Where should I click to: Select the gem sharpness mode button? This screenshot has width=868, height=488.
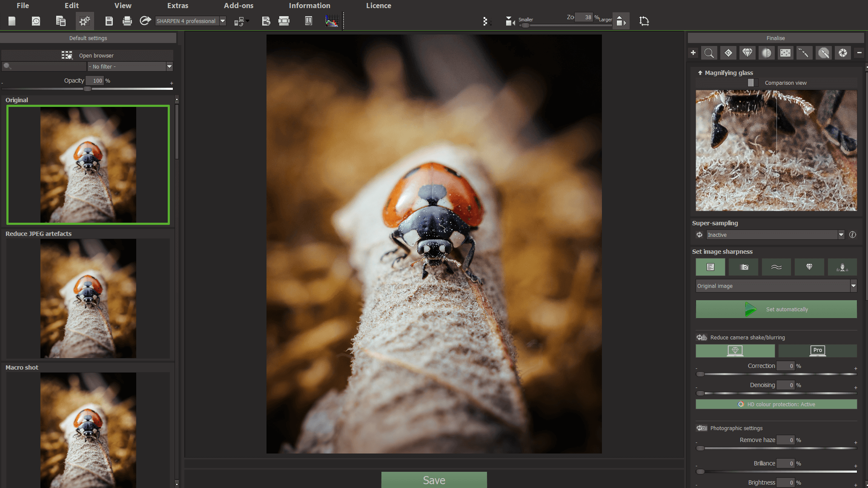tap(809, 267)
